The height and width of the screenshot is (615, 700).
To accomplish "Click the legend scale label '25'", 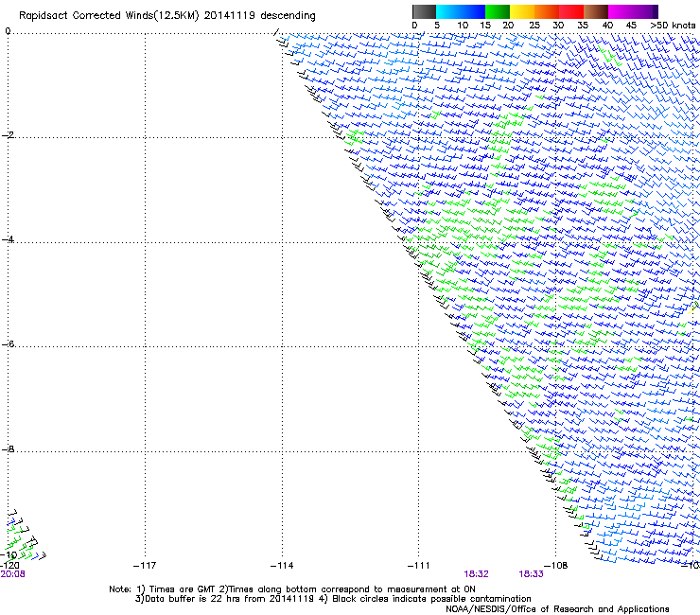I will click(x=534, y=26).
